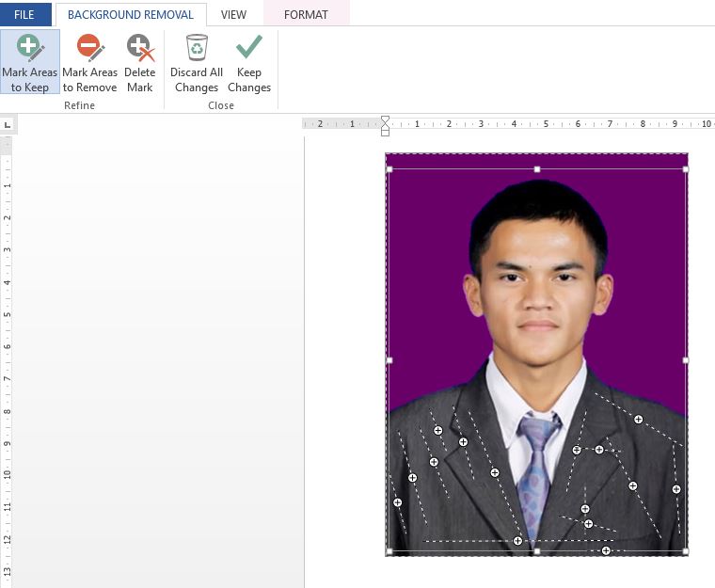Open the FORMAT tab
Screen dimensions: 715x588
pos(306,15)
